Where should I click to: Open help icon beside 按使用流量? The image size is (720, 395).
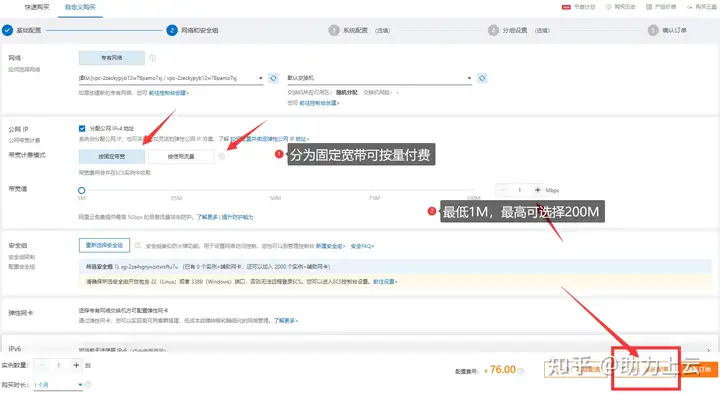tap(222, 157)
